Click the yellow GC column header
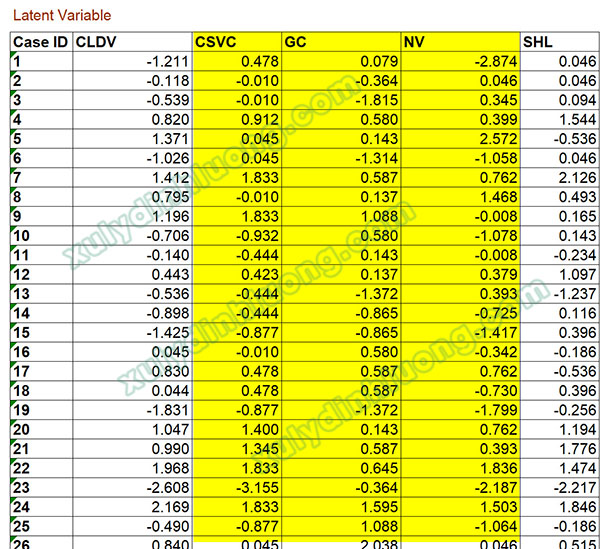608x549 pixels. tap(341, 42)
